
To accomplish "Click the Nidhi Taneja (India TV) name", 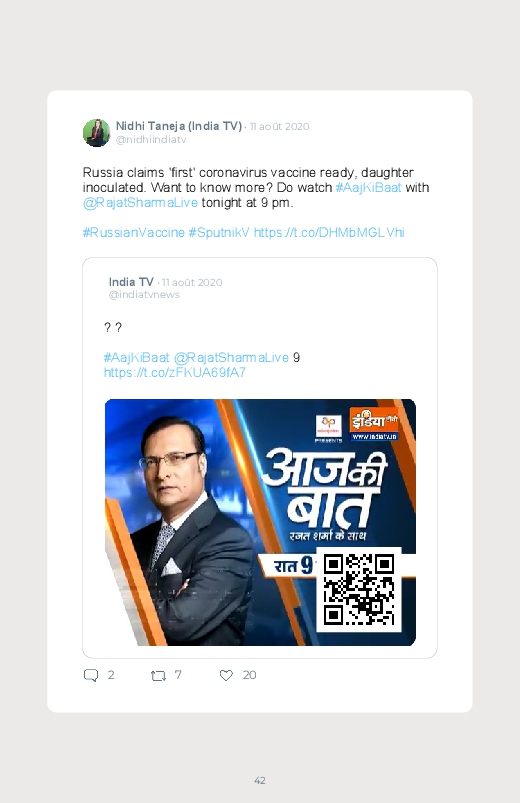I will (x=179, y=126).
